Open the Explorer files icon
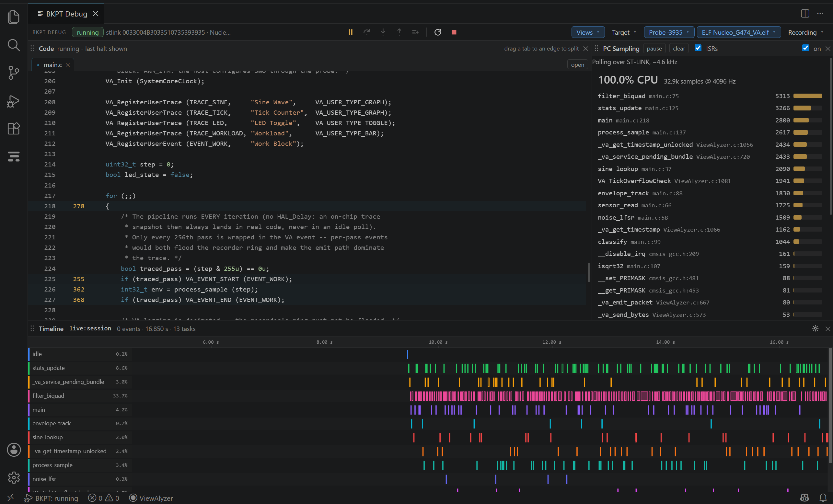 [x=14, y=17]
